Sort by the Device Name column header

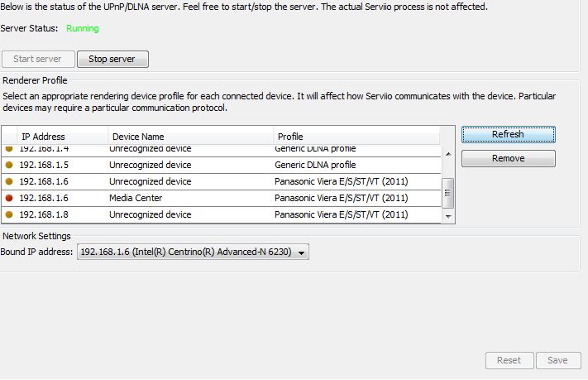point(190,136)
